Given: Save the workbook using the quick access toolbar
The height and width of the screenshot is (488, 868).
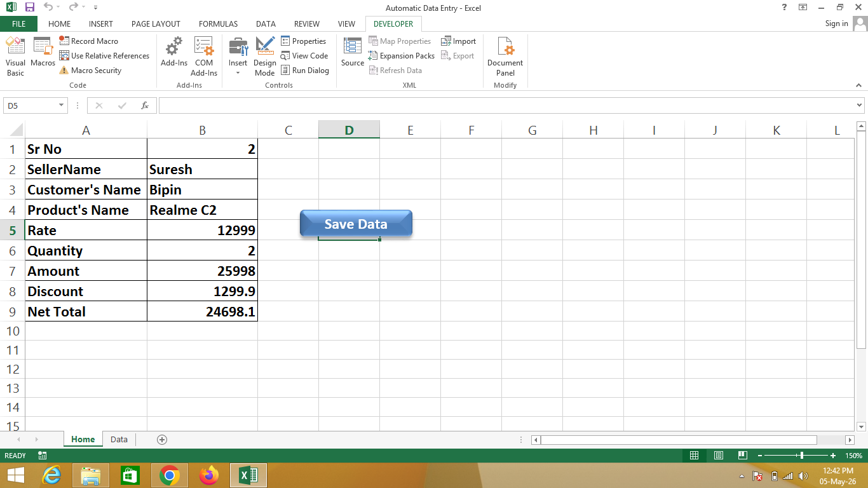Looking at the screenshot, I should pos(29,8).
